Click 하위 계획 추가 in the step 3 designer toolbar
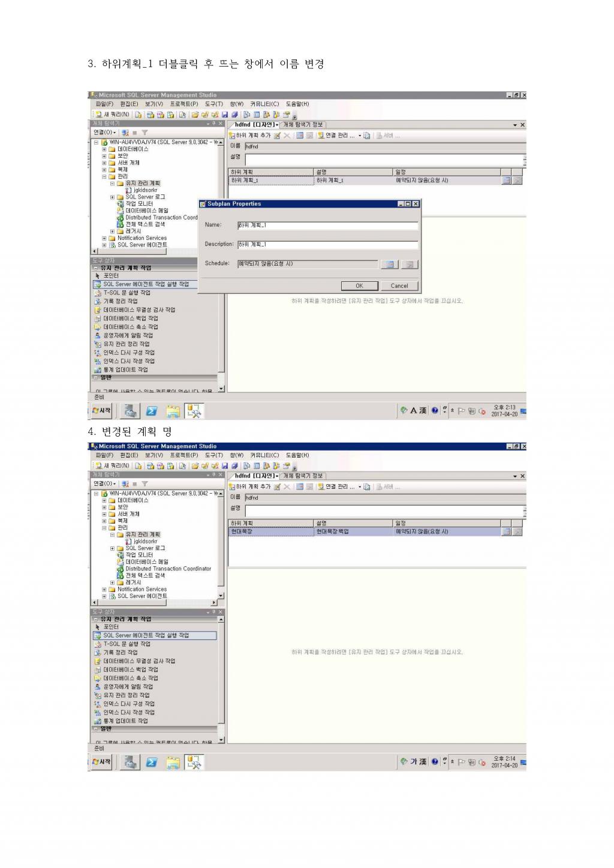The width and height of the screenshot is (614, 868). (x=250, y=136)
